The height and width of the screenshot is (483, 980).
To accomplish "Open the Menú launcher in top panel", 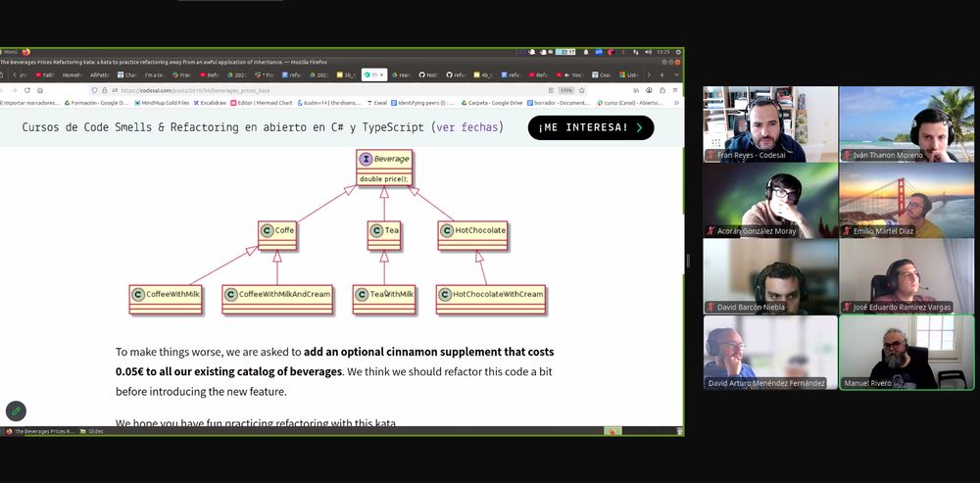I will coord(9,52).
